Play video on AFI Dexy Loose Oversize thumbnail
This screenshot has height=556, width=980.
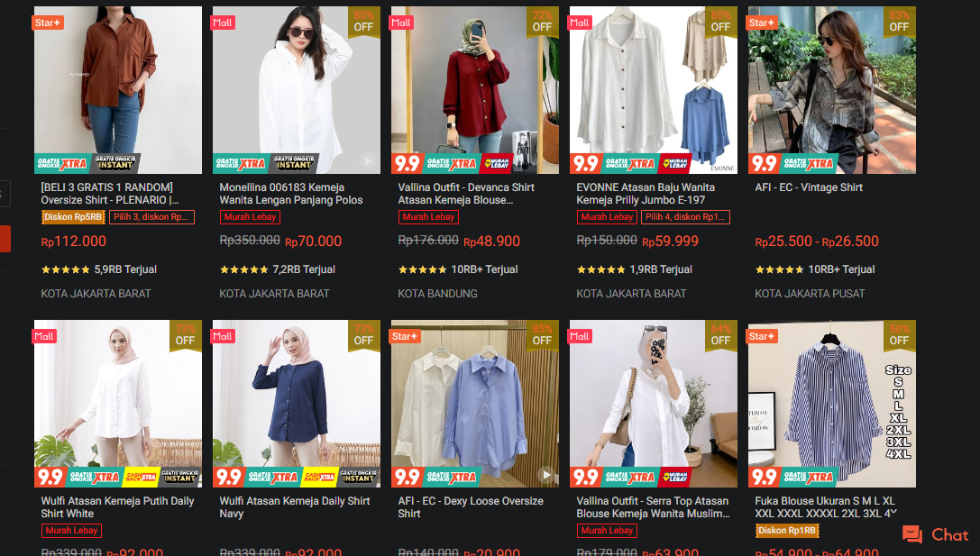click(x=546, y=475)
